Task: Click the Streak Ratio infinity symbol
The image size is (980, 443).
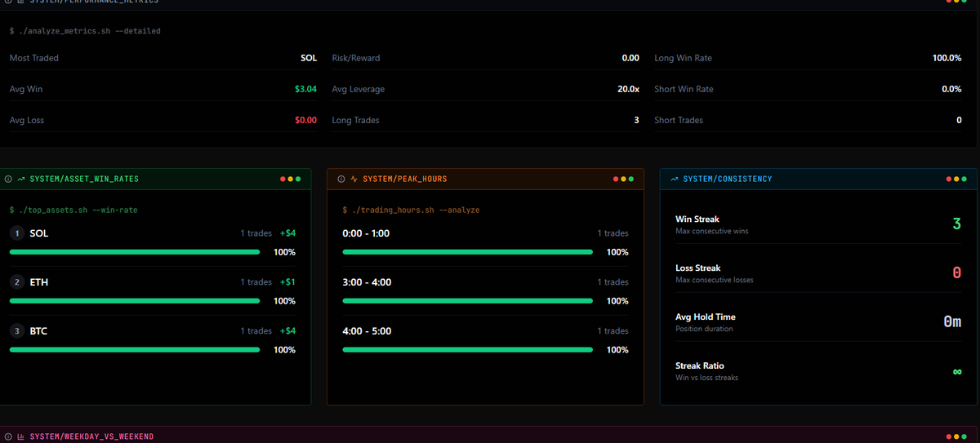Action: 956,371
